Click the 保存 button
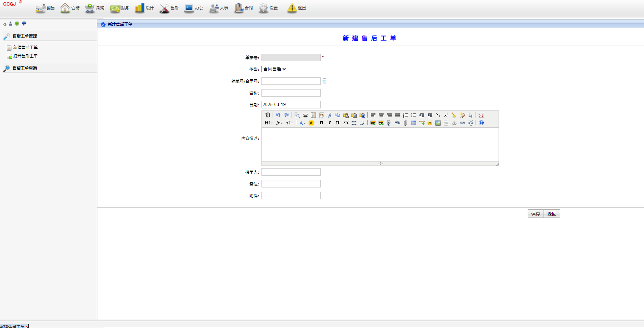 click(535, 214)
